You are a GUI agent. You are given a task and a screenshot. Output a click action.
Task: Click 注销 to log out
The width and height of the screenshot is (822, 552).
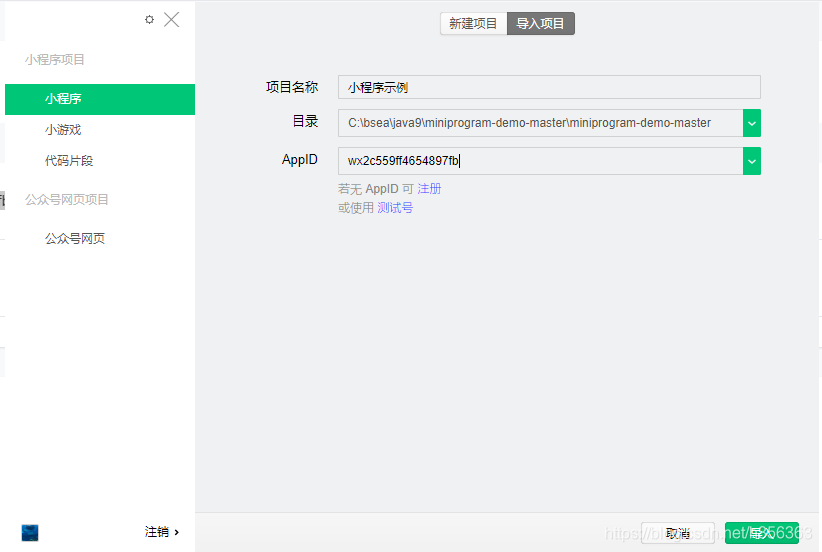pos(162,532)
